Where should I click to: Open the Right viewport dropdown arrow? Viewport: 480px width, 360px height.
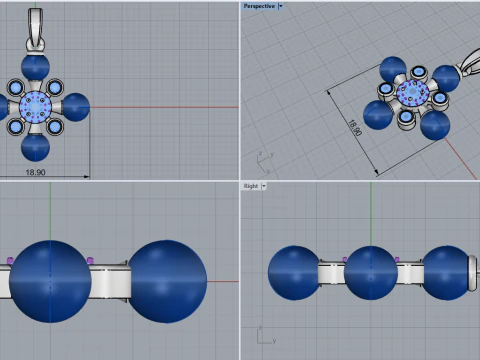[x=264, y=186]
